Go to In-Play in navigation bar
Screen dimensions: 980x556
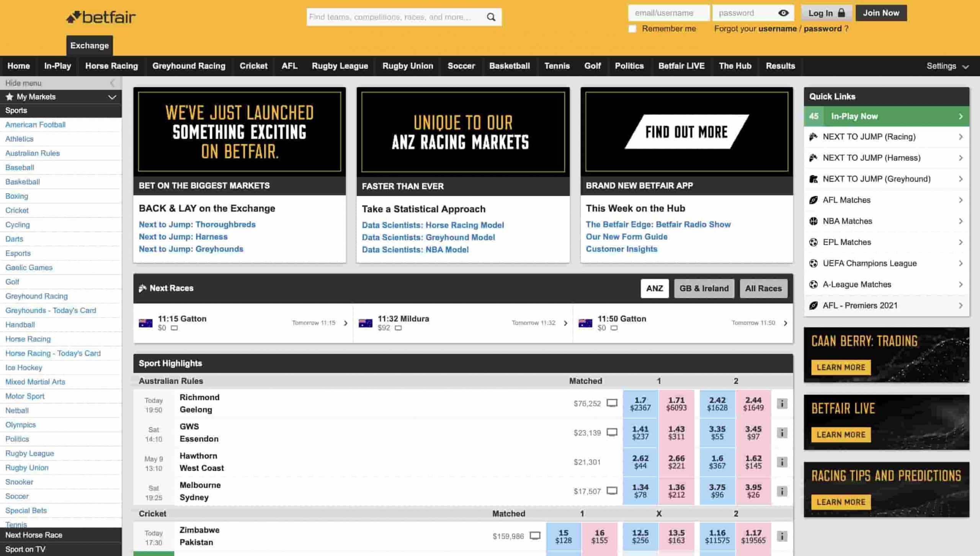coord(57,66)
